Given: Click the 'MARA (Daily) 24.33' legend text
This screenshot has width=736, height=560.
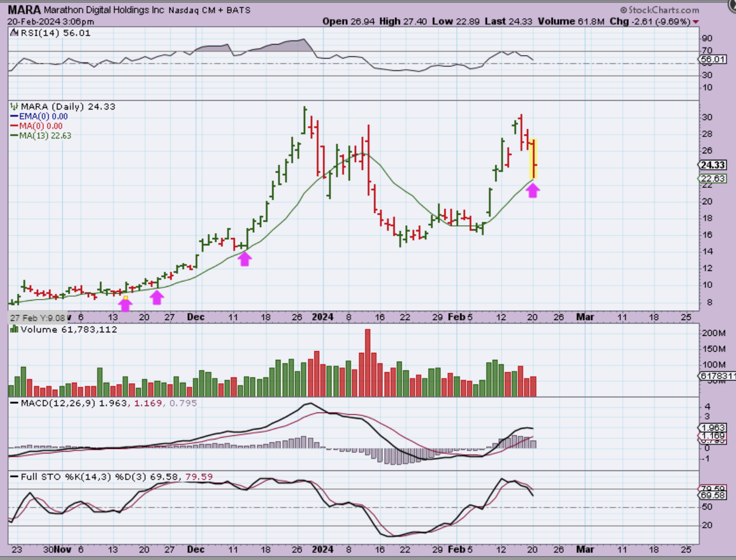Looking at the screenshot, I should click(68, 106).
